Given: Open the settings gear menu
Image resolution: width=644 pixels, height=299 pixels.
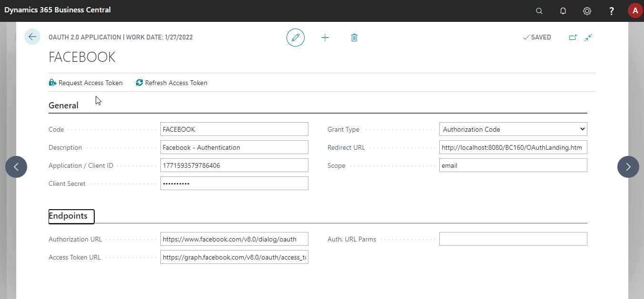Looking at the screenshot, I should tap(587, 10).
